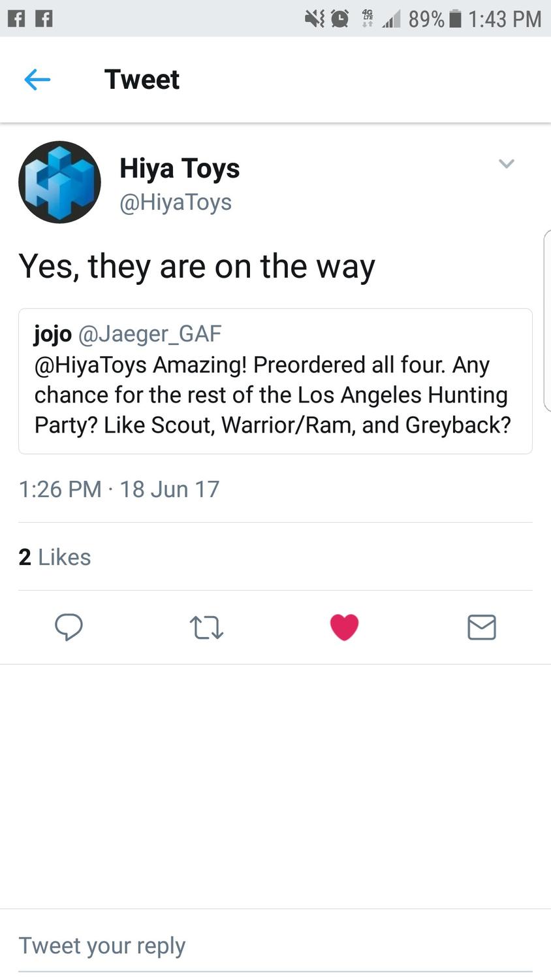This screenshot has width=551, height=980.
Task: Expand the tweet options chevron
Action: (x=507, y=163)
